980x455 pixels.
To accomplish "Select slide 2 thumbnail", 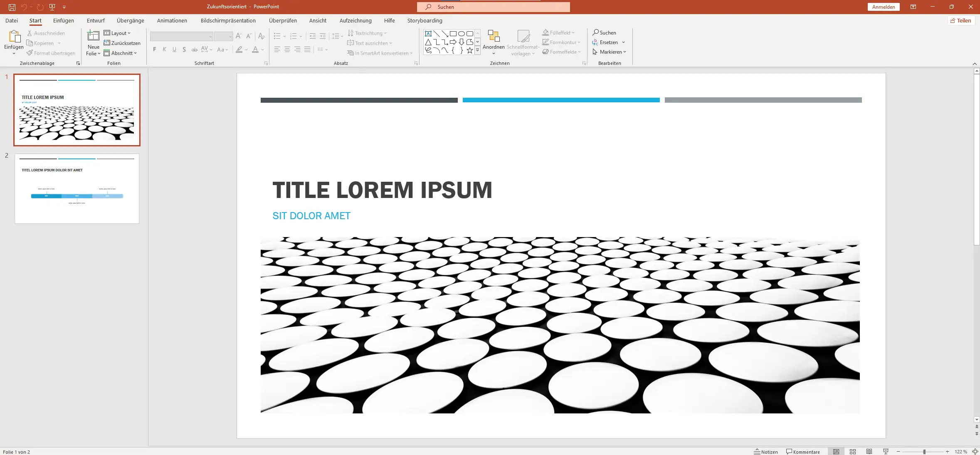I will point(77,188).
